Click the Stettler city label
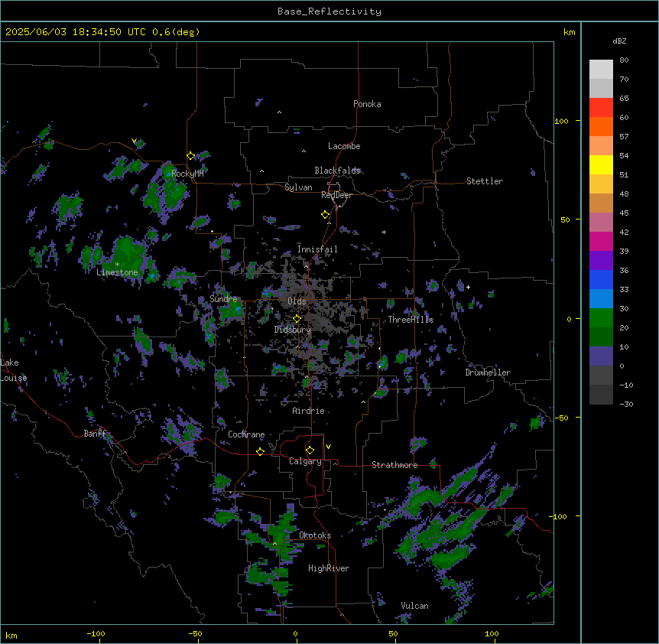The height and width of the screenshot is (644, 659). (x=485, y=181)
